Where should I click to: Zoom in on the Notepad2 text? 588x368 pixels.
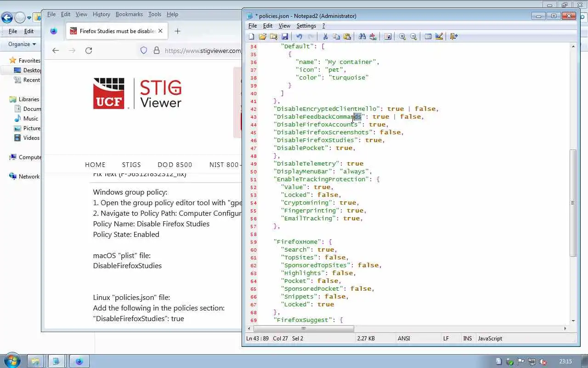[x=402, y=36]
